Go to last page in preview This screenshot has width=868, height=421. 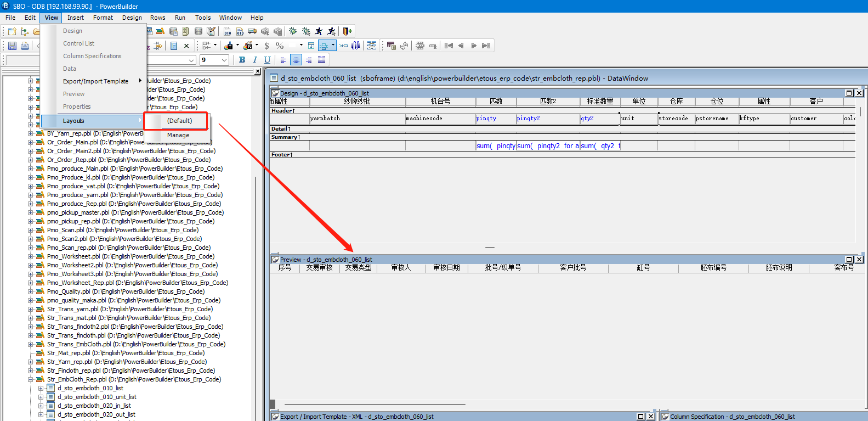(x=486, y=46)
